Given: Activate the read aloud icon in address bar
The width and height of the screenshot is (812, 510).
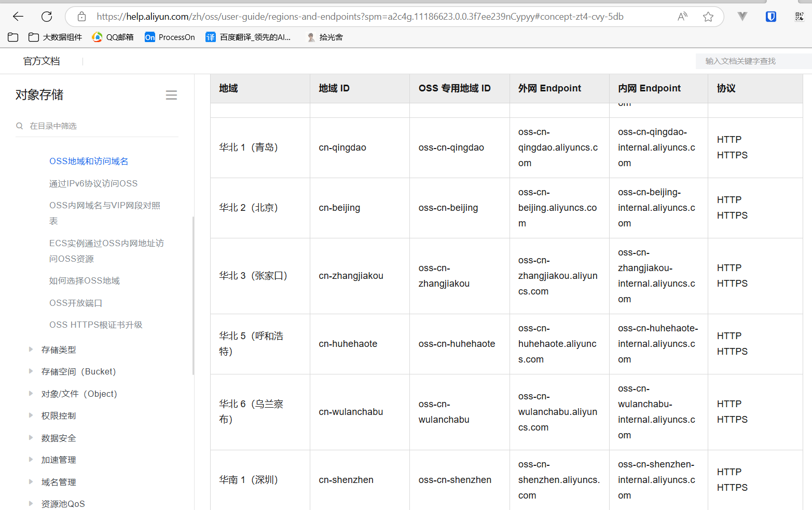Looking at the screenshot, I should (x=682, y=17).
